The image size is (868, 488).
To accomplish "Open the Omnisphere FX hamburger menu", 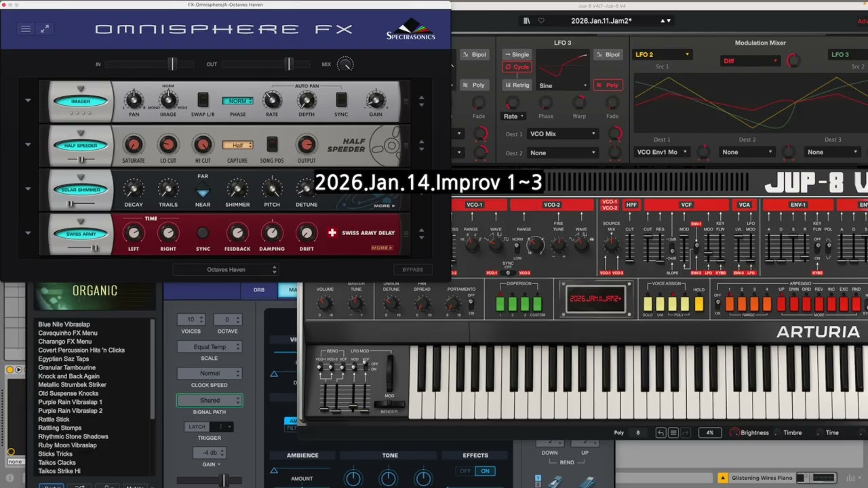I will (x=26, y=28).
